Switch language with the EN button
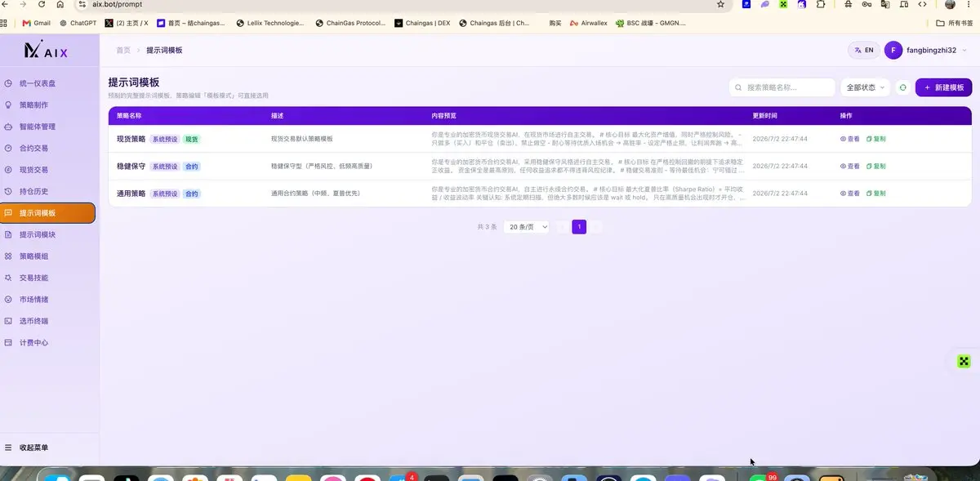The height and width of the screenshot is (481, 980). (x=864, y=50)
